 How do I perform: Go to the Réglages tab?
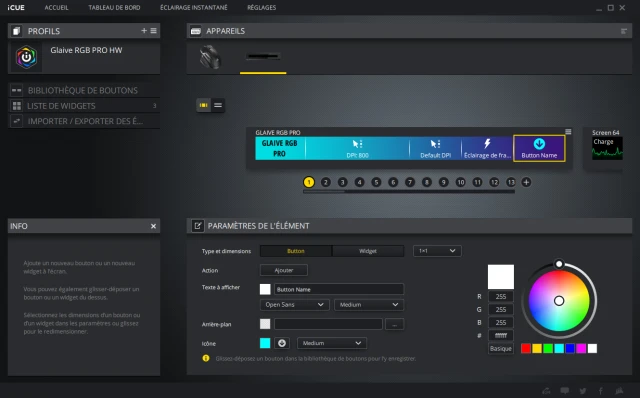coord(261,7)
